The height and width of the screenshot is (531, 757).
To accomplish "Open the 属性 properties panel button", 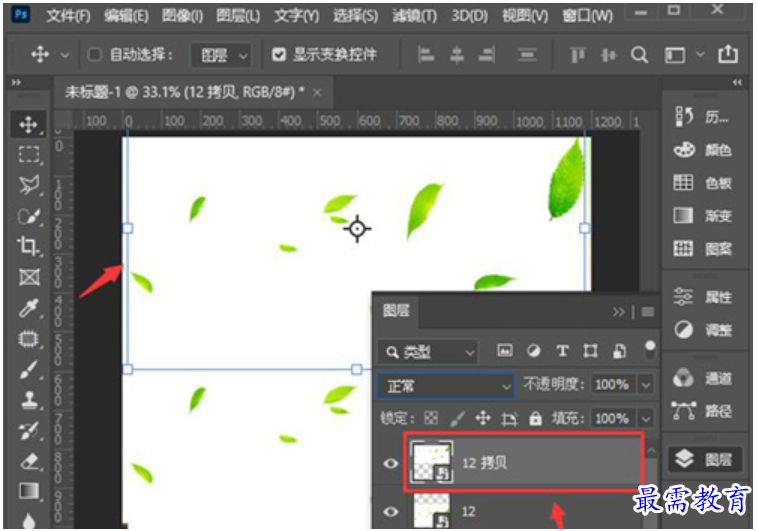I will (703, 297).
